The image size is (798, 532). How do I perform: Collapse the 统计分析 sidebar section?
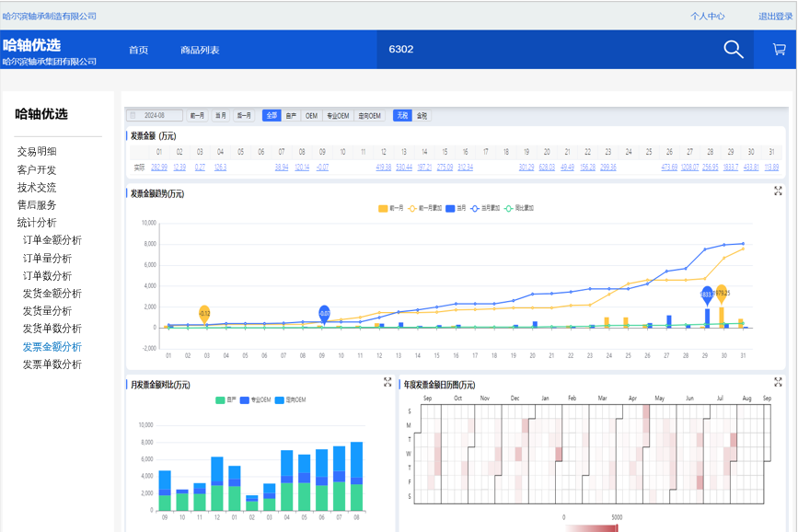coord(37,223)
